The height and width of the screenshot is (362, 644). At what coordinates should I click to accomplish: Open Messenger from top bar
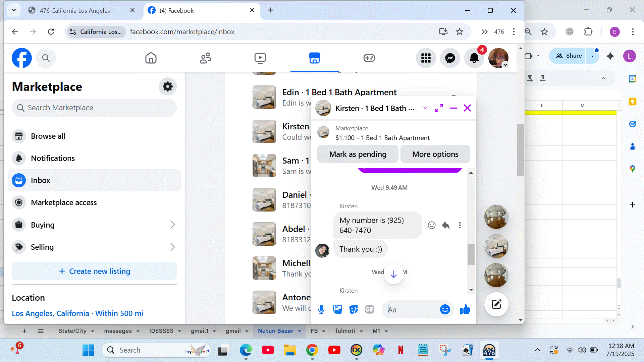[450, 58]
